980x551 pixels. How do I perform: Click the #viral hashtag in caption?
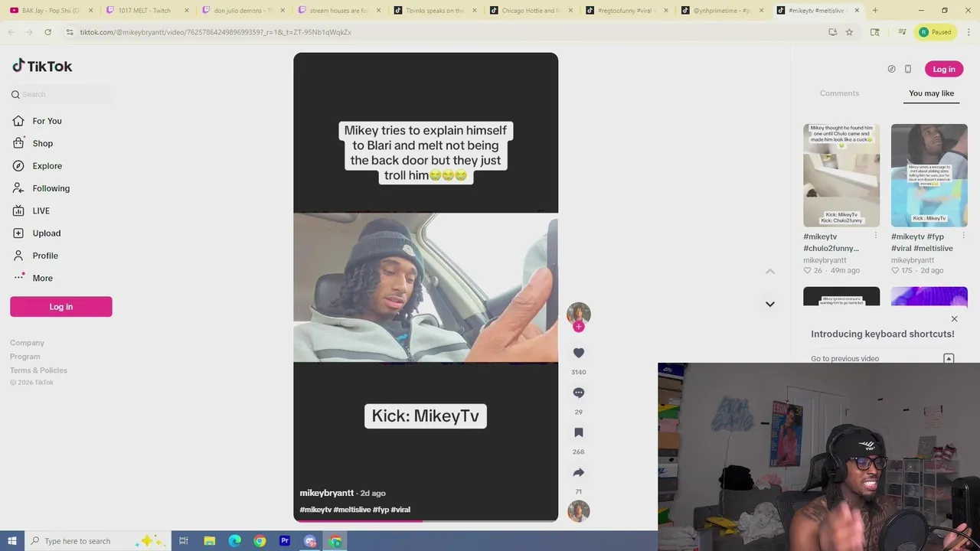tap(400, 510)
